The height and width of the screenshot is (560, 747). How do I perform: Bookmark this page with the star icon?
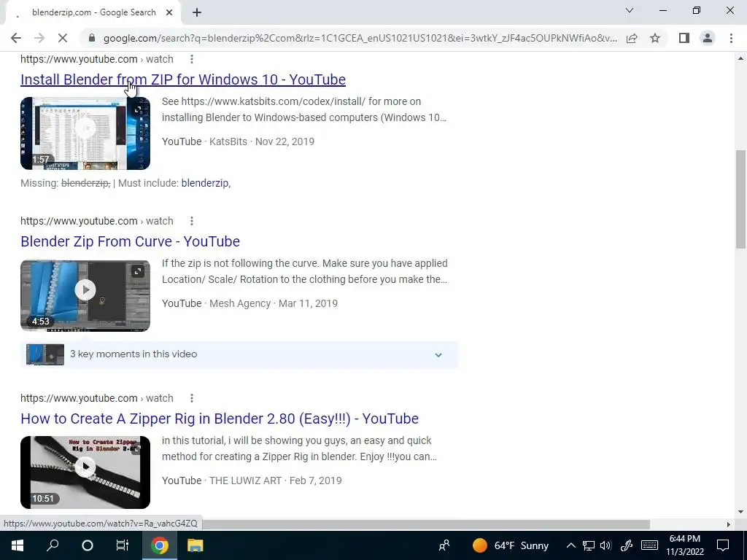click(x=655, y=38)
